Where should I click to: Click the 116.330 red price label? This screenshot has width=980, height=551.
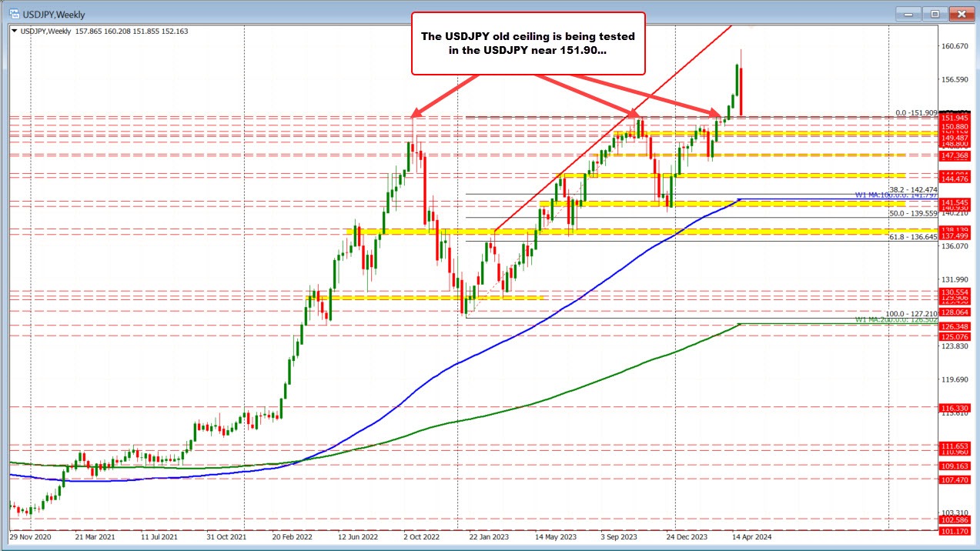pos(955,407)
